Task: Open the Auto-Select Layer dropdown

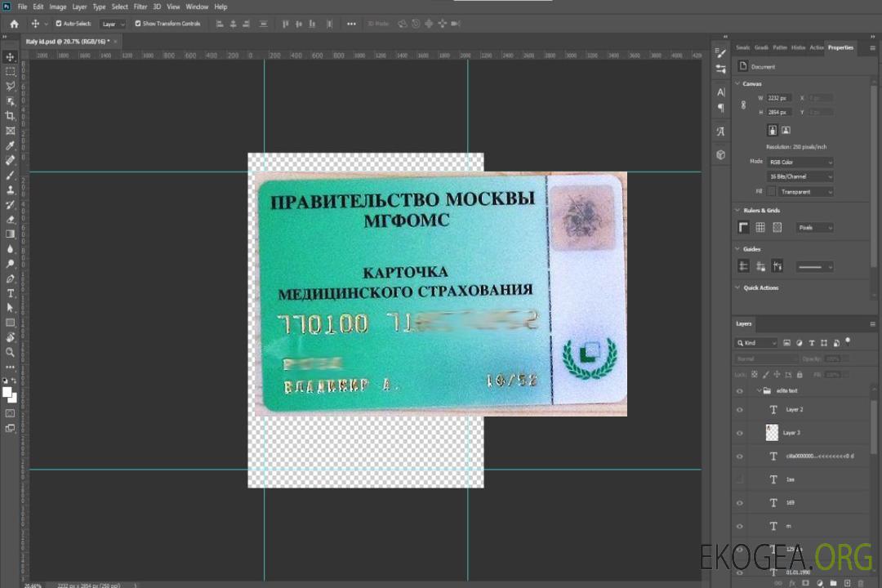Action: 113,24
